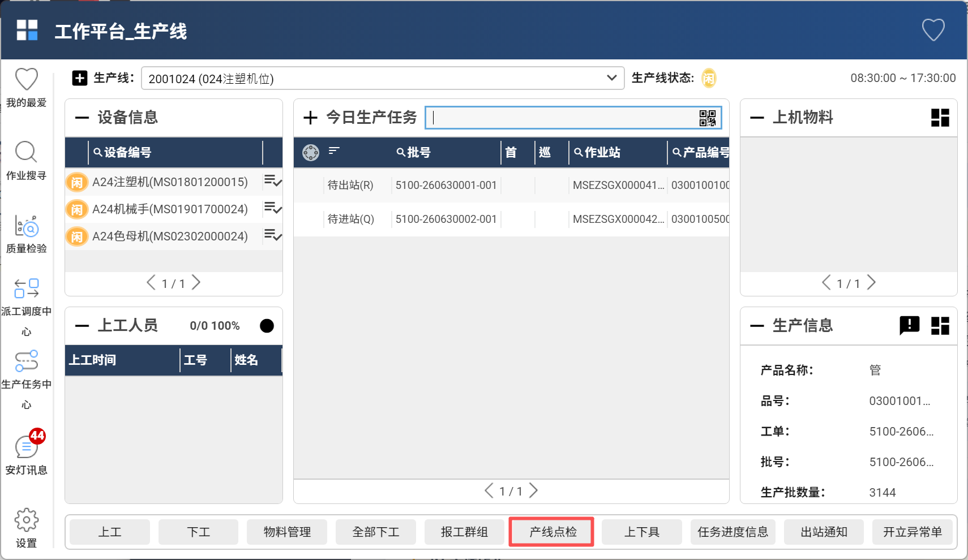Select task row 5100-260630001-001

pos(511,185)
